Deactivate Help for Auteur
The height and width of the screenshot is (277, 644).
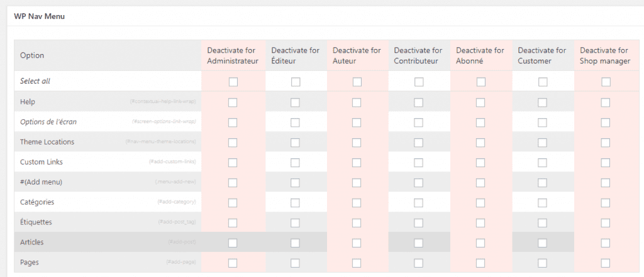coord(357,102)
